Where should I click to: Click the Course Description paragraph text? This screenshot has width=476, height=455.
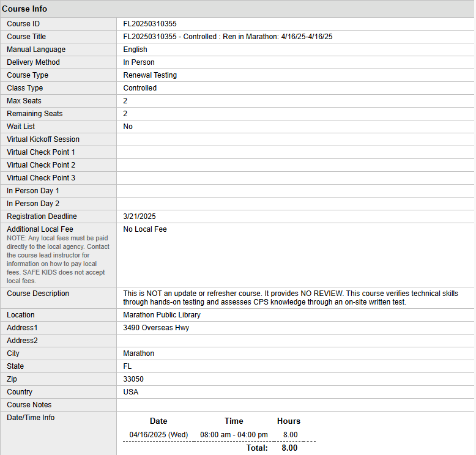(291, 298)
